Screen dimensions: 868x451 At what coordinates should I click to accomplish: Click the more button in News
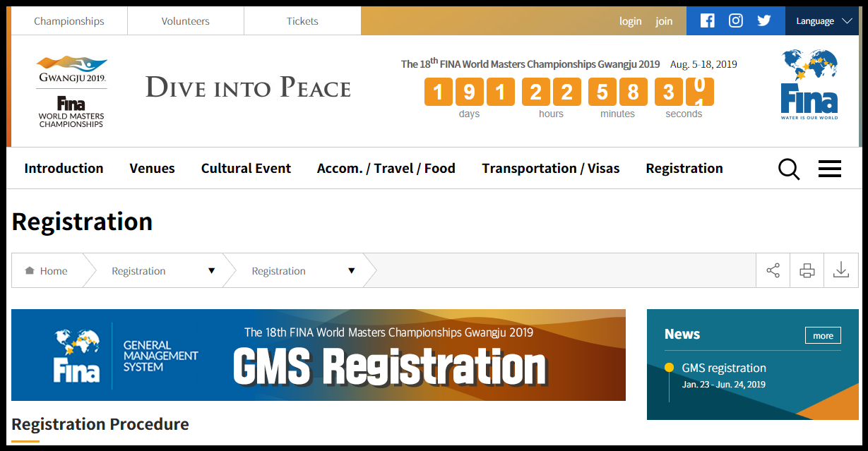pos(823,335)
